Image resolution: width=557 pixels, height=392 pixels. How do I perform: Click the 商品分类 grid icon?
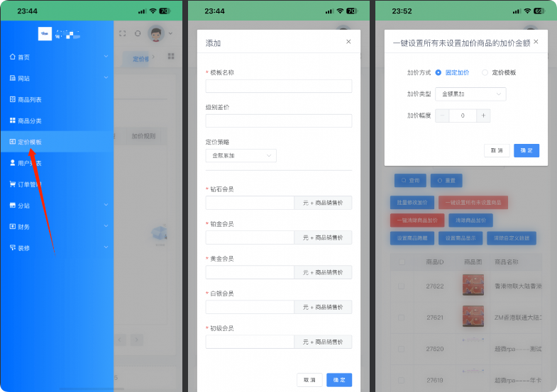click(x=12, y=121)
